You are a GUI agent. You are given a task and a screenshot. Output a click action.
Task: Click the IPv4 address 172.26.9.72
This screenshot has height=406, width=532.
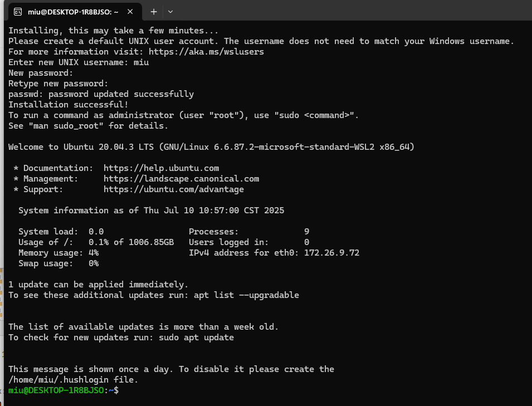(331, 253)
